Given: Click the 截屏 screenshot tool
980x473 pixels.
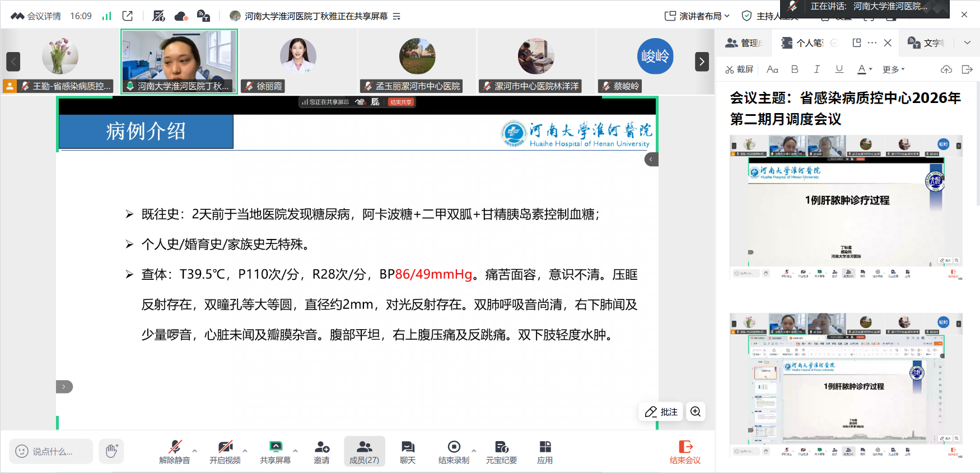Looking at the screenshot, I should pyautogui.click(x=739, y=69).
